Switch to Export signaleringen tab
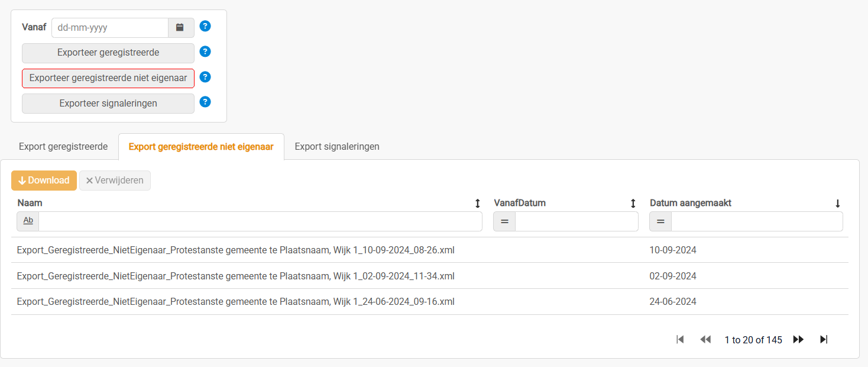The image size is (868, 367). (337, 146)
